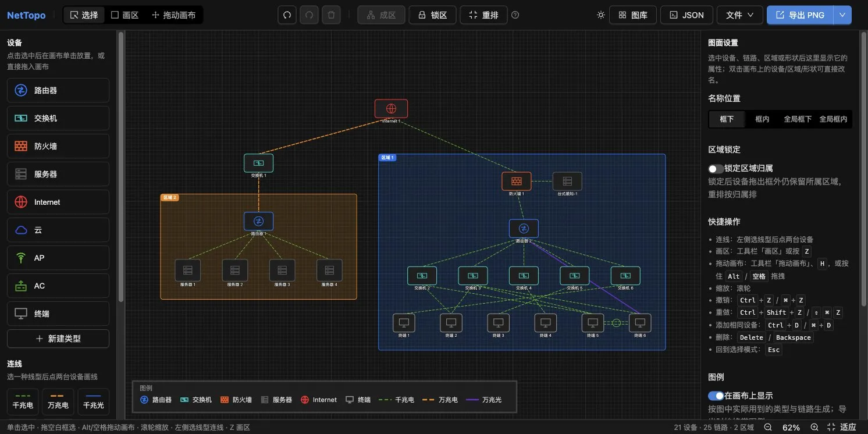
Task: Open the 图库 gallery button
Action: coord(633,15)
